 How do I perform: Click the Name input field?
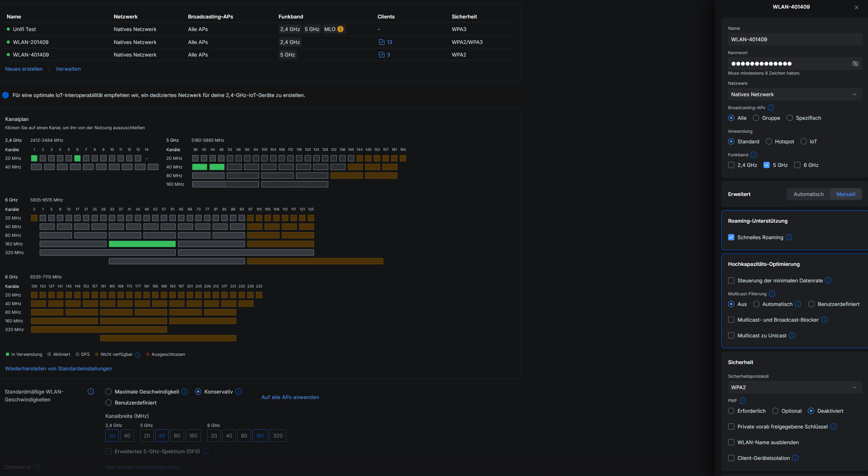pos(794,39)
